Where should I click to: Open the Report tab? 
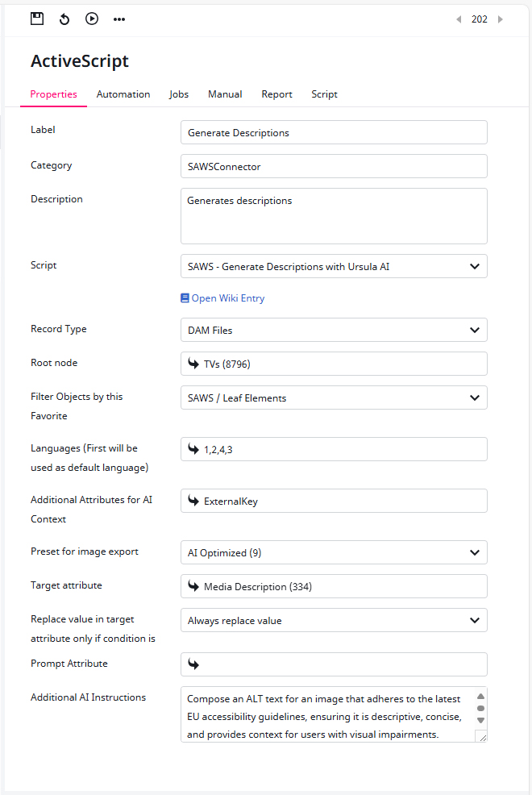(276, 94)
